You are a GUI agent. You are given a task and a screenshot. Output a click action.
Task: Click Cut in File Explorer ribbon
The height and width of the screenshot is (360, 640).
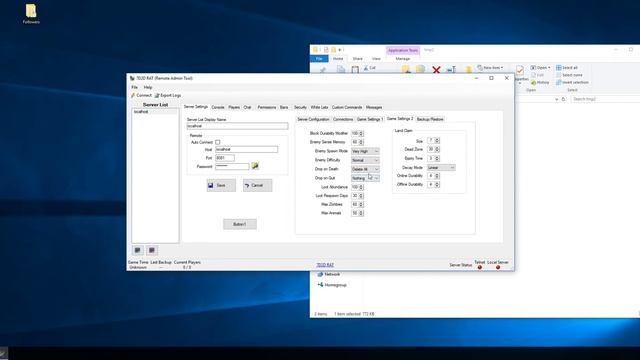tap(369, 68)
